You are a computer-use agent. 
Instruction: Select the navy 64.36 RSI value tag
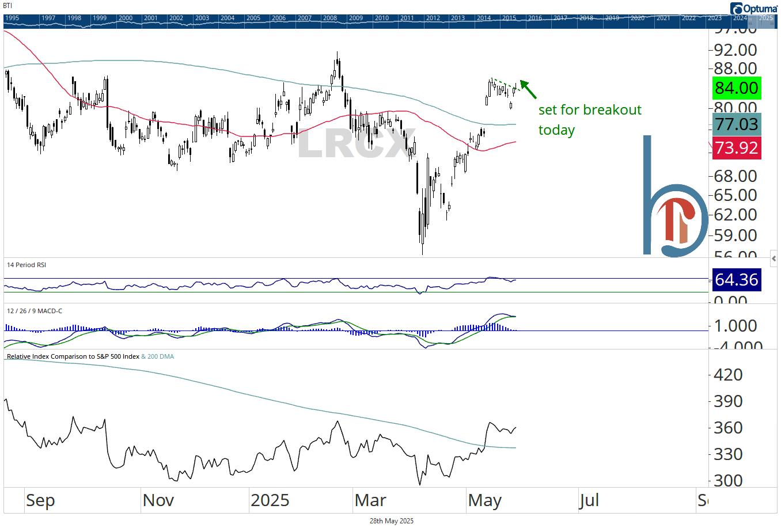(x=737, y=280)
